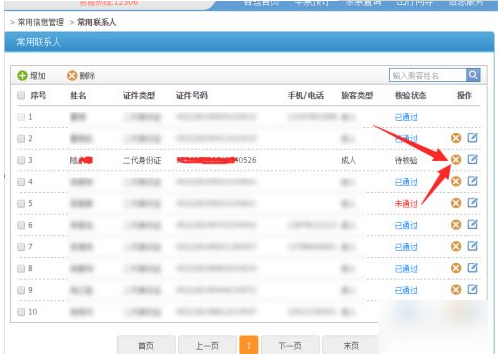This screenshot has height=363, width=498.
Task: Click the 证件类型 column header
Action: point(139,96)
